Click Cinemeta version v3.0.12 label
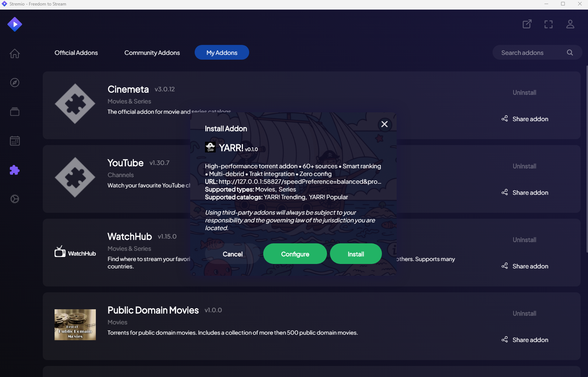Image resolution: width=588 pixels, height=377 pixels. pos(165,89)
